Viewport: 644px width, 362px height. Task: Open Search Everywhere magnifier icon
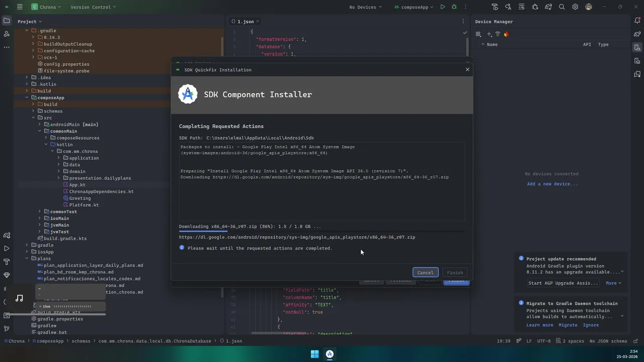point(561,7)
